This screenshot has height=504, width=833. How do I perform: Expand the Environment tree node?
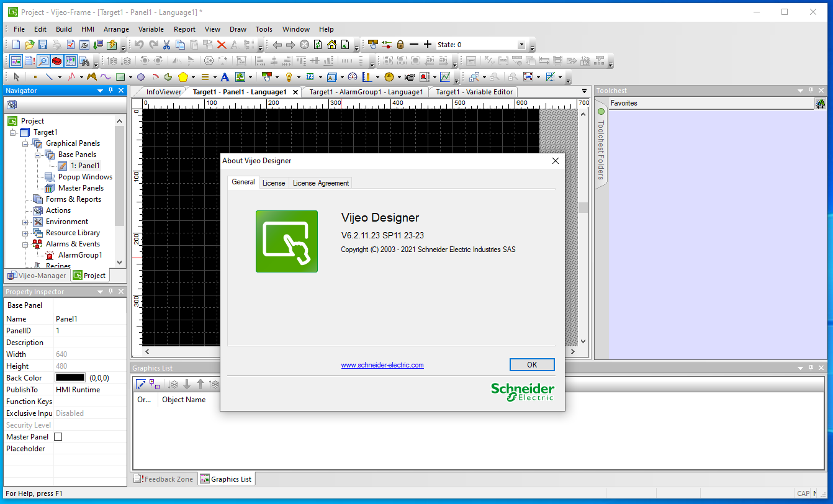(x=25, y=222)
